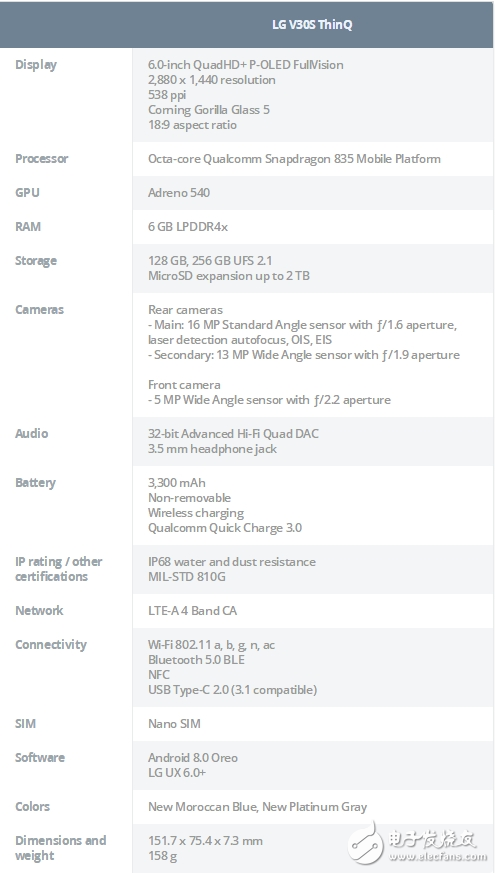Select the Front camera heading text

(184, 385)
